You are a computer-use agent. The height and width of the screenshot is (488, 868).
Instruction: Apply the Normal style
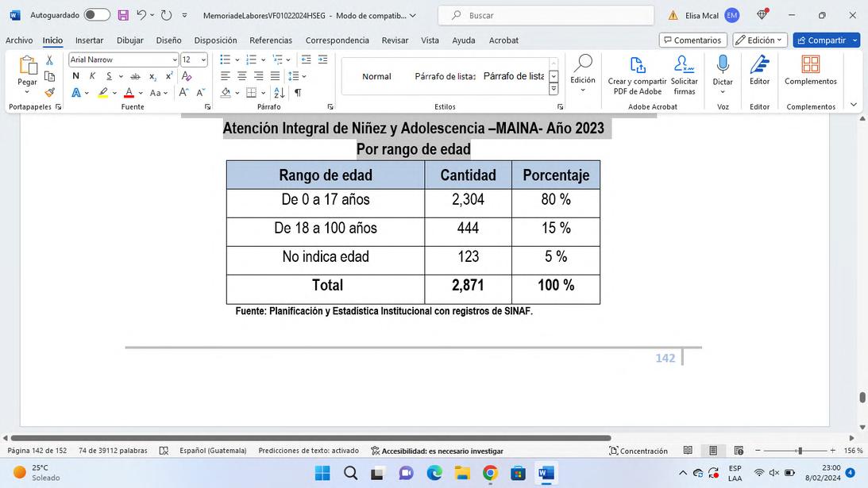(x=376, y=76)
